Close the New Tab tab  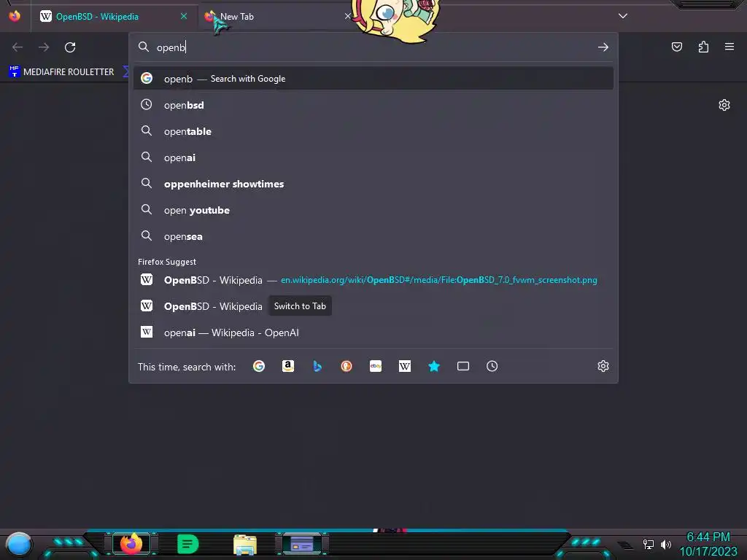[347, 16]
